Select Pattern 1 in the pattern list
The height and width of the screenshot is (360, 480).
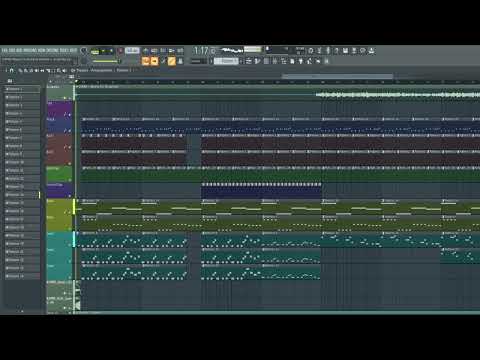pos(22,89)
